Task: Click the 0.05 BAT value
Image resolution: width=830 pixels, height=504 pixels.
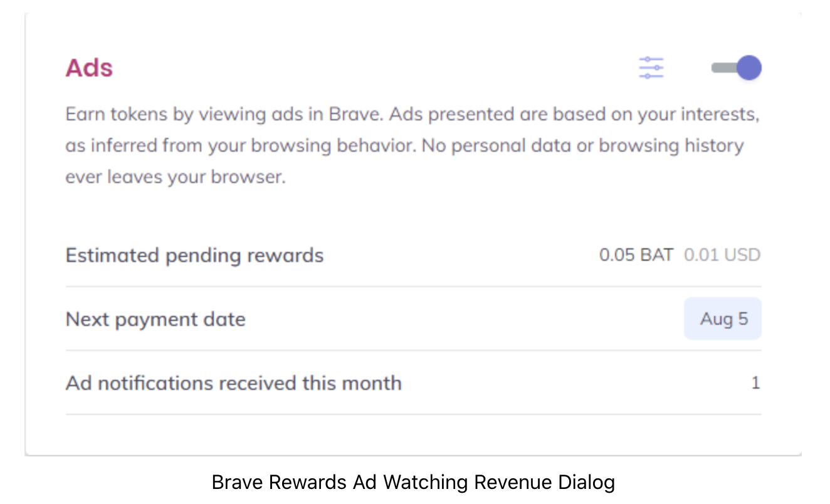Action: (636, 255)
